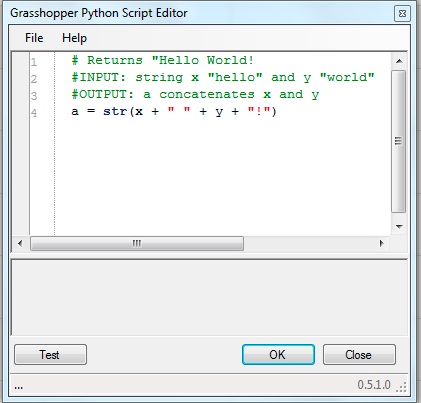Click the Close button at the bottom
Viewport: 421px width, 403px height.
click(x=359, y=355)
